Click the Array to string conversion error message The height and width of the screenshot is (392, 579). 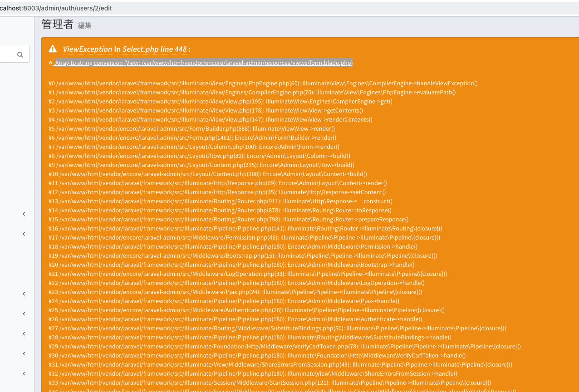(203, 63)
